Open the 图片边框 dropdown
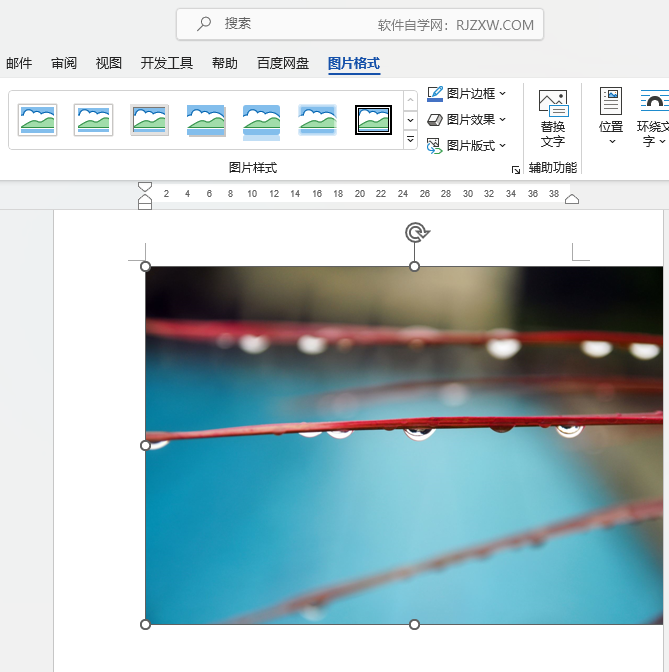Screen dimensions: 669x672 click(x=466, y=93)
